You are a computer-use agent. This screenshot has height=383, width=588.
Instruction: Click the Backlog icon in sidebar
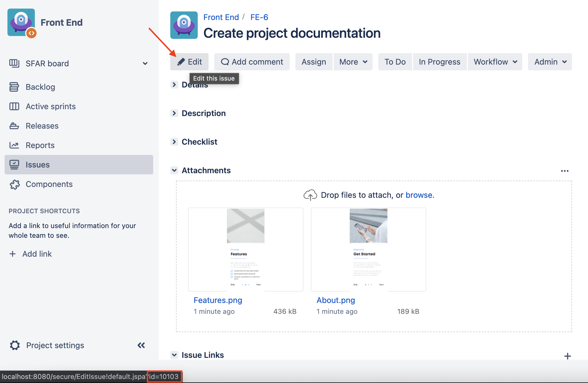(14, 87)
